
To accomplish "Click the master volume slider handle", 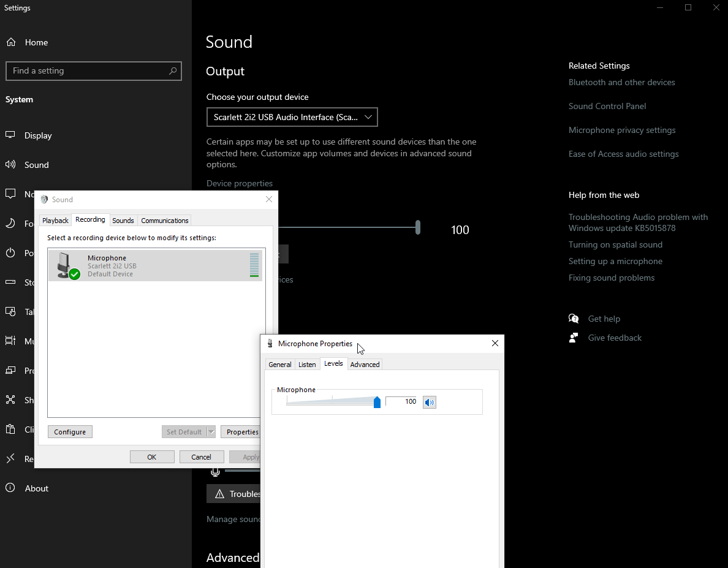I will [x=418, y=227].
